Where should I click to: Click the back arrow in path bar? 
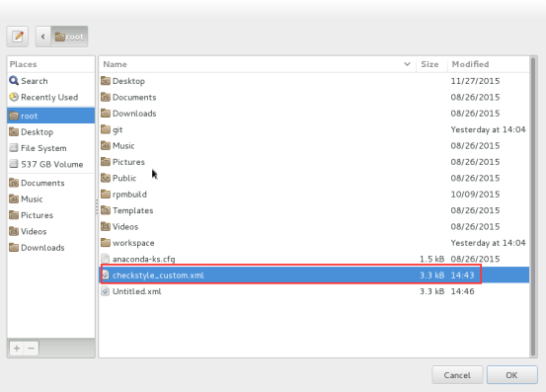coord(43,37)
